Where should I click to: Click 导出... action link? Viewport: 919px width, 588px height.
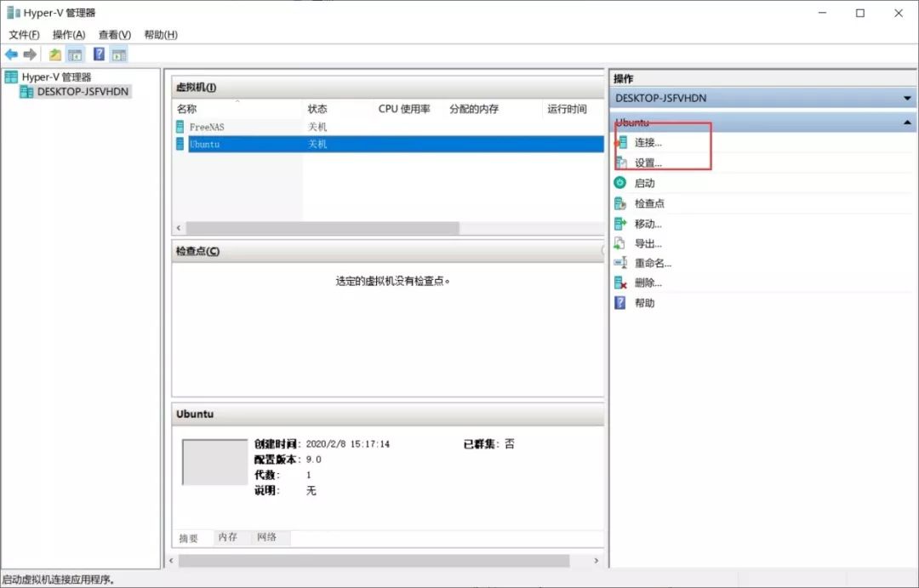(648, 243)
